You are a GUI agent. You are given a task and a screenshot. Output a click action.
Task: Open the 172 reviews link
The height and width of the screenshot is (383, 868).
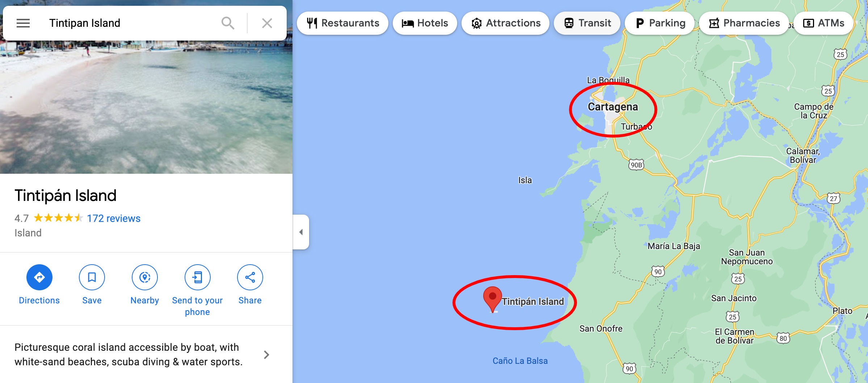point(114,218)
